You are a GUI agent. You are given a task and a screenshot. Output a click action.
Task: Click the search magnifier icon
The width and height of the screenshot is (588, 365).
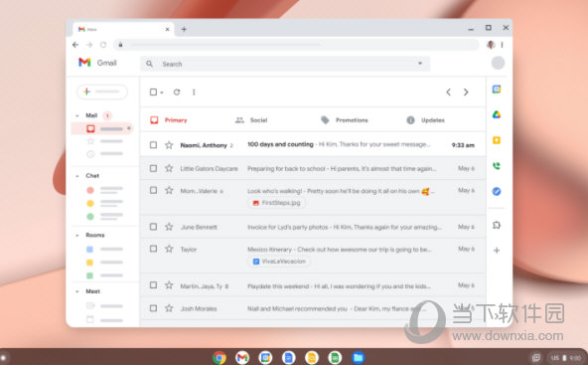point(149,64)
